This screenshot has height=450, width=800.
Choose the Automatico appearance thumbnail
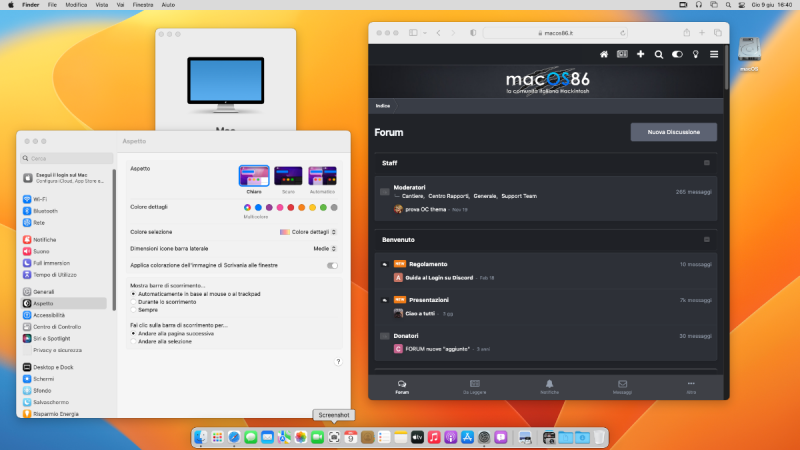[322, 176]
